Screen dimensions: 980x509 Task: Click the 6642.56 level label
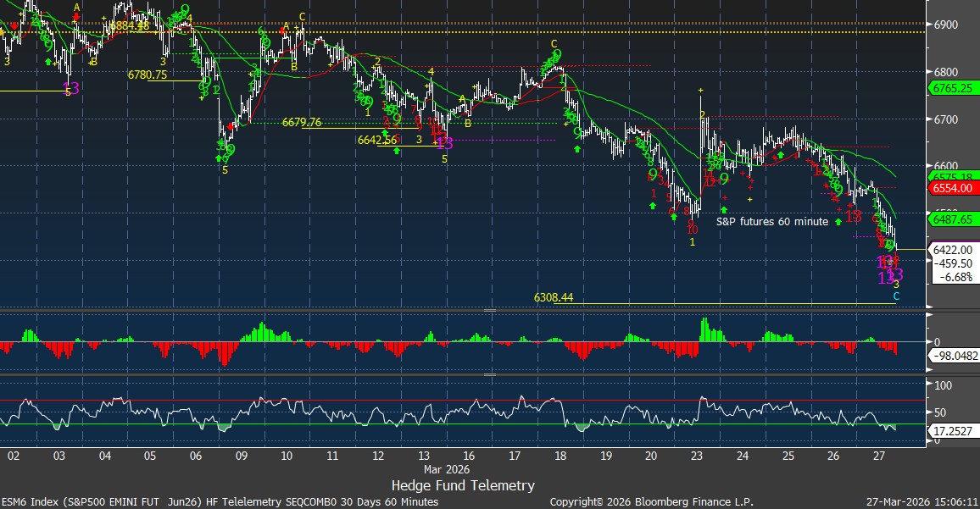pos(377,140)
